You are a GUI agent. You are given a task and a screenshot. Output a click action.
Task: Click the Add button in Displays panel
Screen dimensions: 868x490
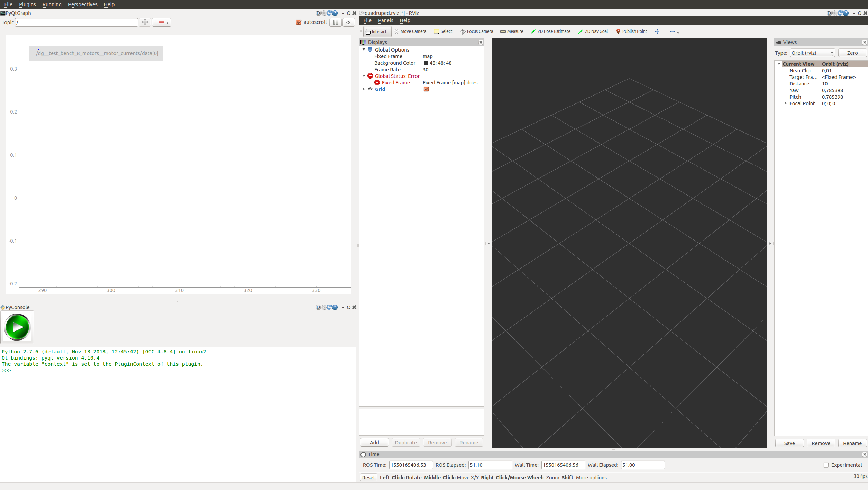[374, 442]
